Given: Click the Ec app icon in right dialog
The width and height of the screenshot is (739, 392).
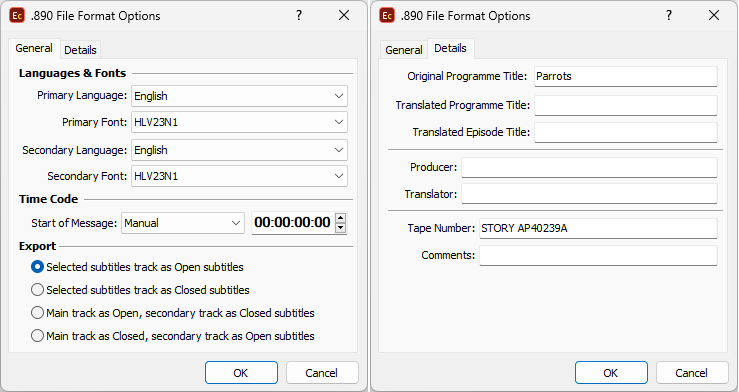Looking at the screenshot, I should (387, 16).
